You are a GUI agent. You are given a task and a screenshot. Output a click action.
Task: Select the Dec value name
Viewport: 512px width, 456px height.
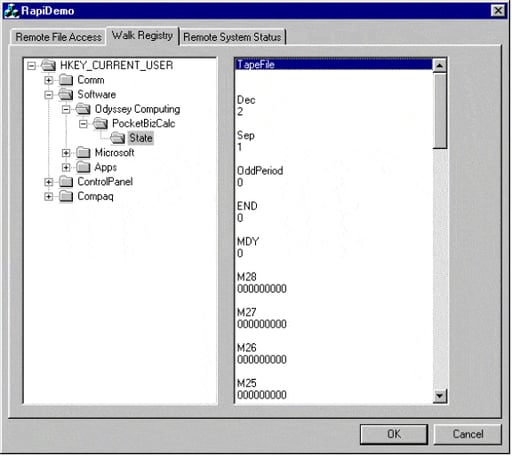coord(246,100)
